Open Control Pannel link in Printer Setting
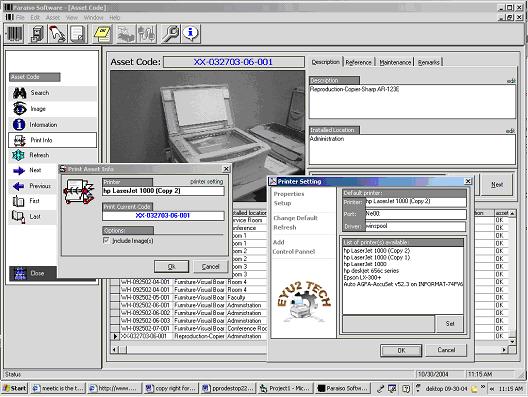Image resolution: width=528 pixels, height=397 pixels. [294, 252]
